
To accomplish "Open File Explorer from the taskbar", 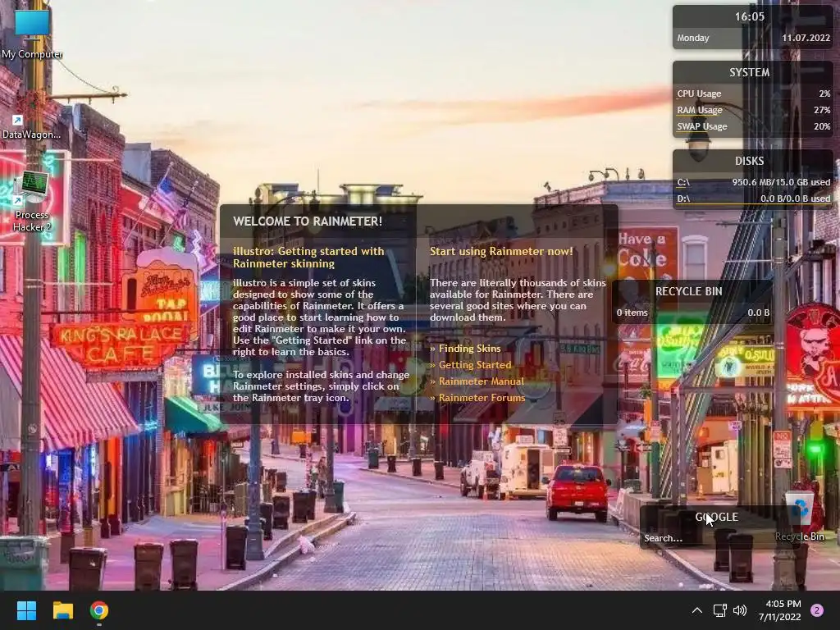I will (x=62, y=610).
